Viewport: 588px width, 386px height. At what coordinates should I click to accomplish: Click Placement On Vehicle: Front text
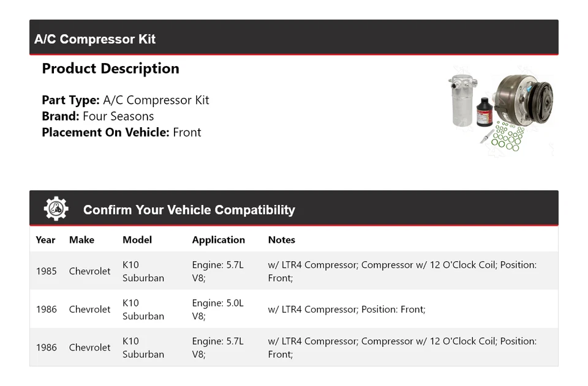point(121,132)
